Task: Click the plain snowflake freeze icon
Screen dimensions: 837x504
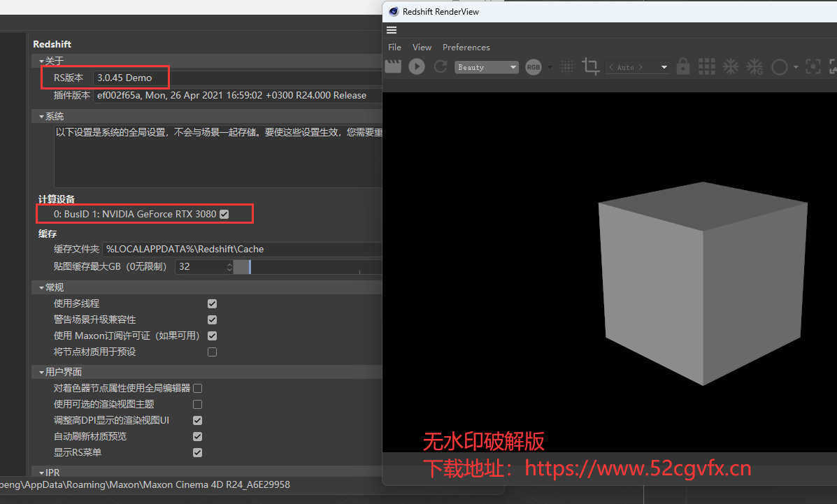Action: pyautogui.click(x=730, y=66)
